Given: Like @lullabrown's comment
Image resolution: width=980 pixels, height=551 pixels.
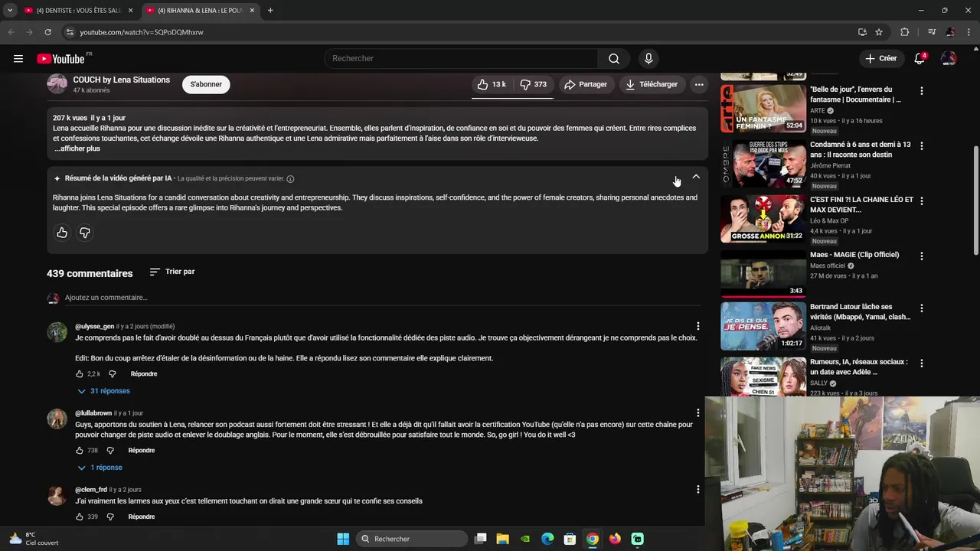Looking at the screenshot, I should pos(80,451).
